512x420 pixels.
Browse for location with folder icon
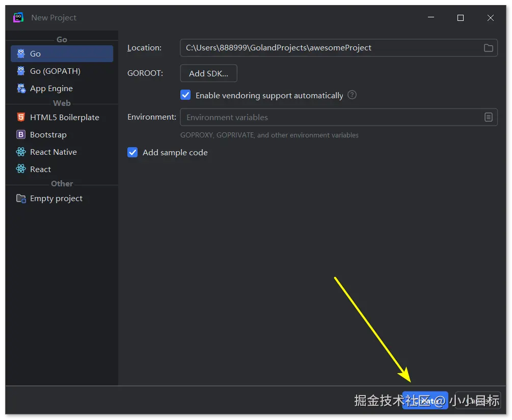[488, 48]
